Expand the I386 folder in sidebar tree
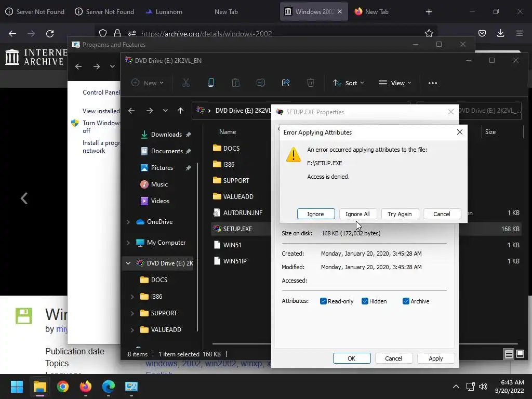532x399 pixels. point(132,297)
